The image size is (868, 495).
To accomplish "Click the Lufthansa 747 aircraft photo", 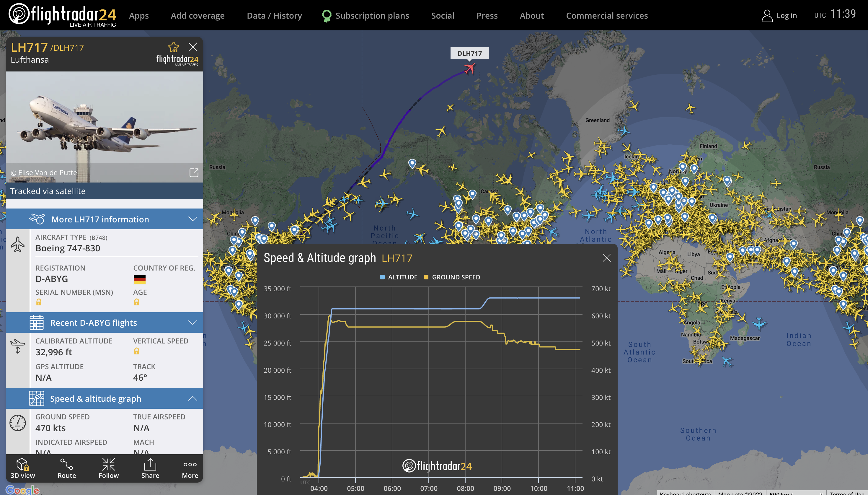I will (104, 127).
